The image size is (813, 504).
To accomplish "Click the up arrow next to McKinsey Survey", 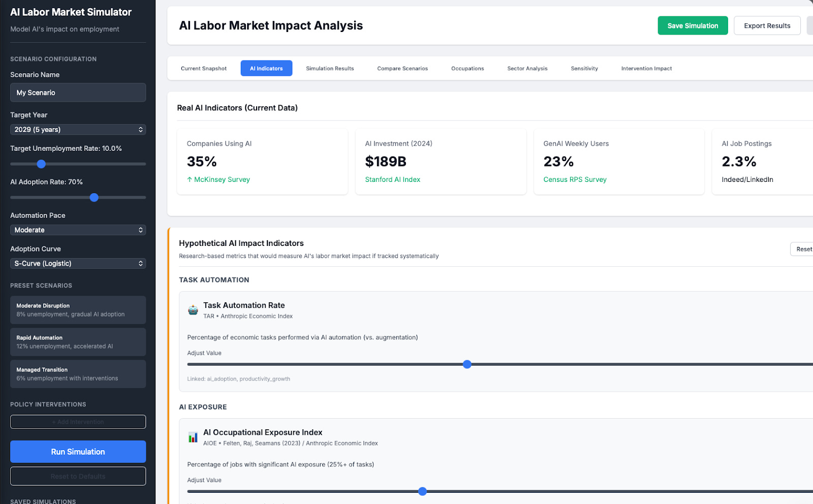I will click(190, 179).
